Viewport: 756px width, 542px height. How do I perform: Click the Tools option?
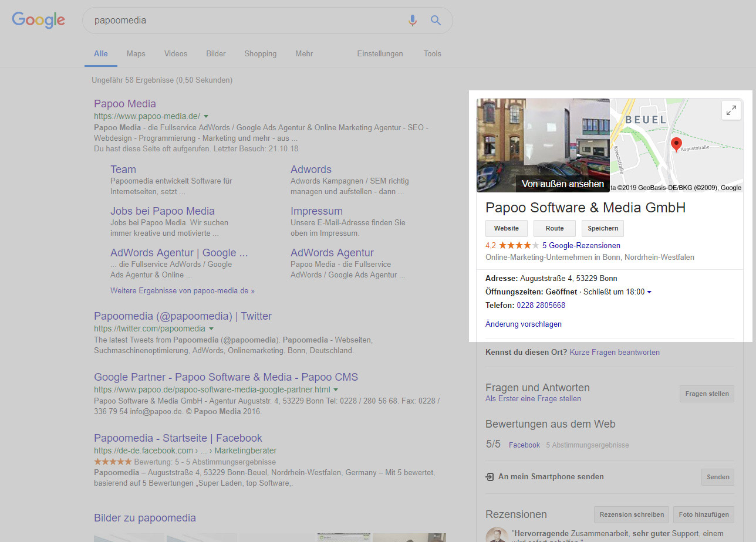tap(433, 53)
